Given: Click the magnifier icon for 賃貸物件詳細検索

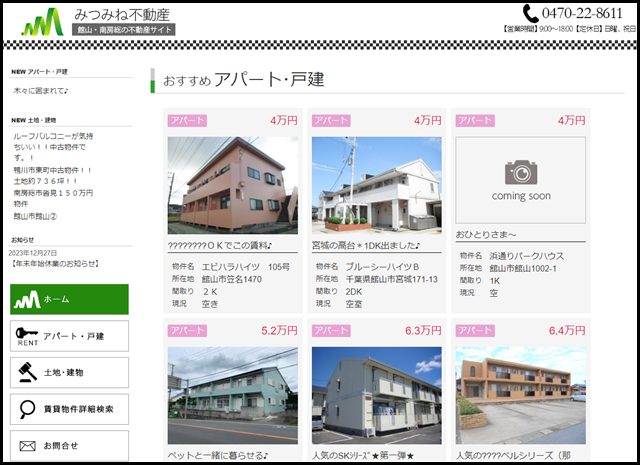Looking at the screenshot, I should coord(27,409).
